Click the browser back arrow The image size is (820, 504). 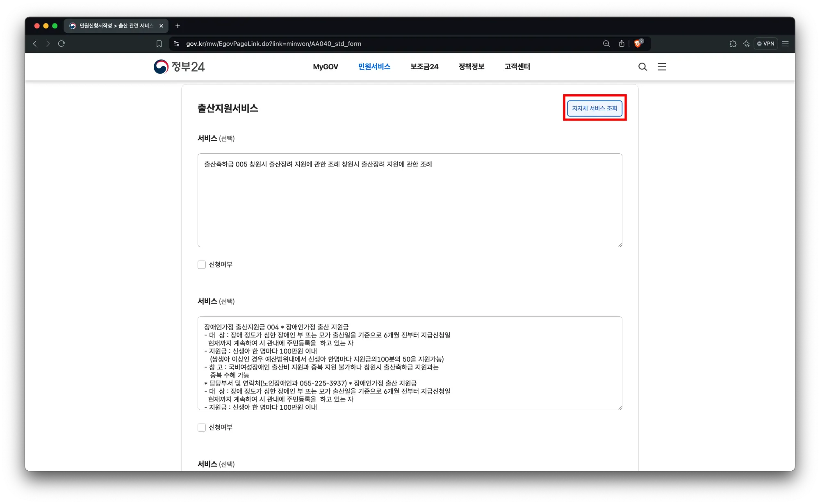(35, 43)
